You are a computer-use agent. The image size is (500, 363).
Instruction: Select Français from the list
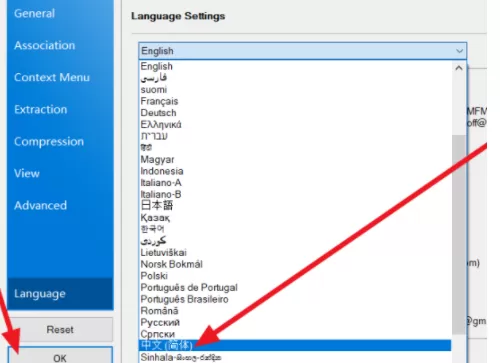coord(295,101)
